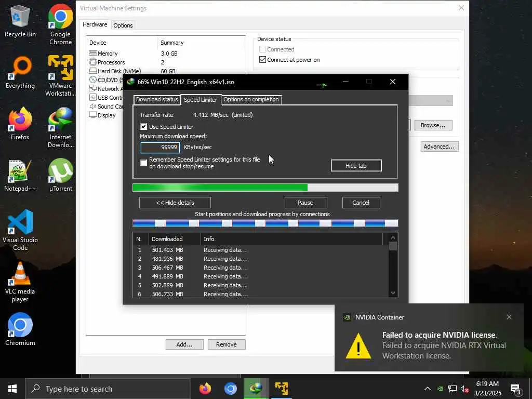Click the Windows search box
The width and height of the screenshot is (532, 399).
tap(108, 389)
